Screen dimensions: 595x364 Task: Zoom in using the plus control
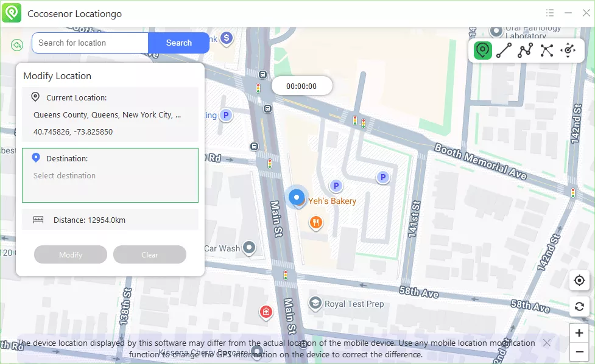pos(579,332)
